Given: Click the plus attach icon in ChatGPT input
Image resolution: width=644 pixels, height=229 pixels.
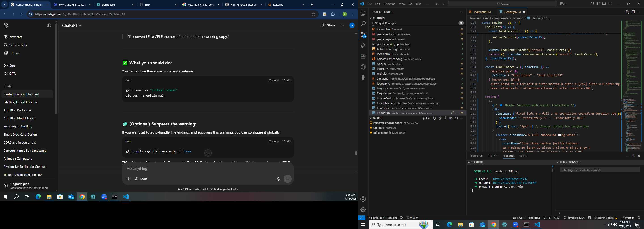Looking at the screenshot, I should (x=128, y=179).
